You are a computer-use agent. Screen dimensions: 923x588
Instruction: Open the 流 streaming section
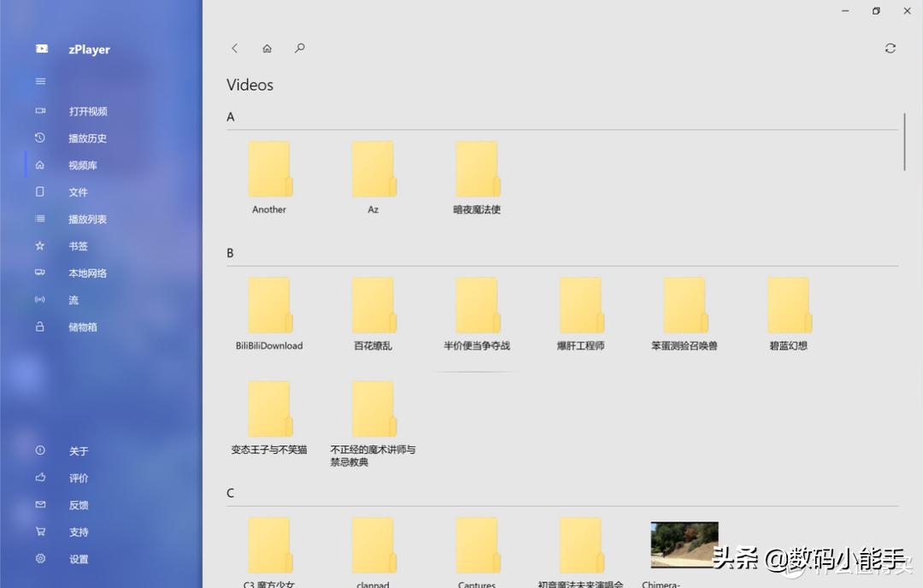click(x=73, y=300)
